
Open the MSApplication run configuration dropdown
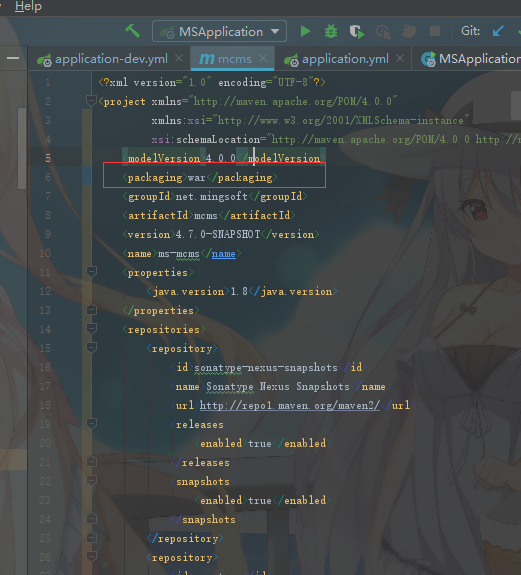coord(219,32)
